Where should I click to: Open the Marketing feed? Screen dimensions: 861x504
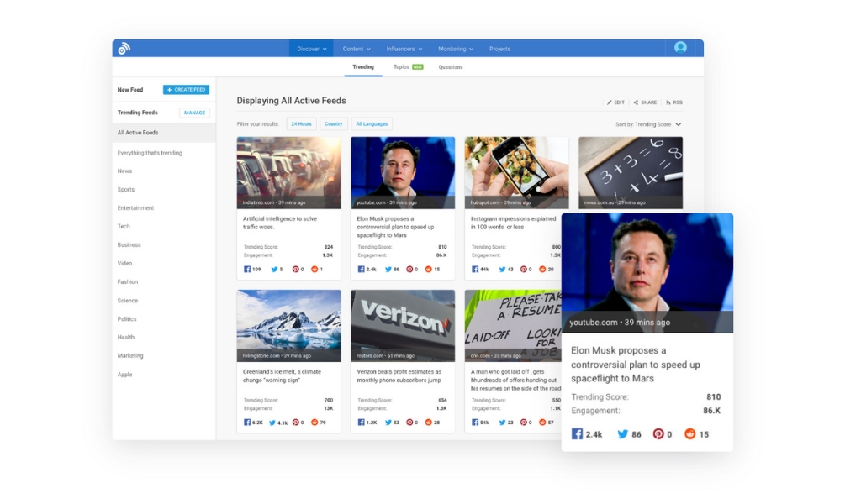(x=130, y=356)
